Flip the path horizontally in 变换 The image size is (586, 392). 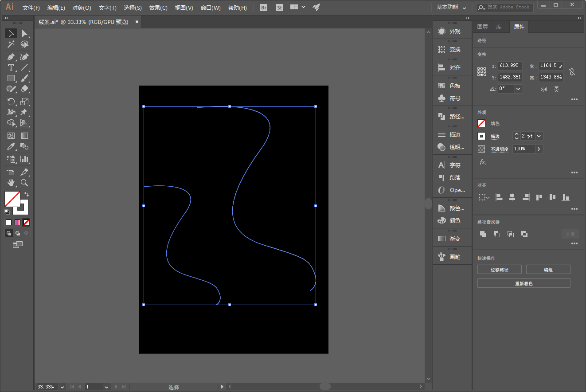[x=543, y=89]
